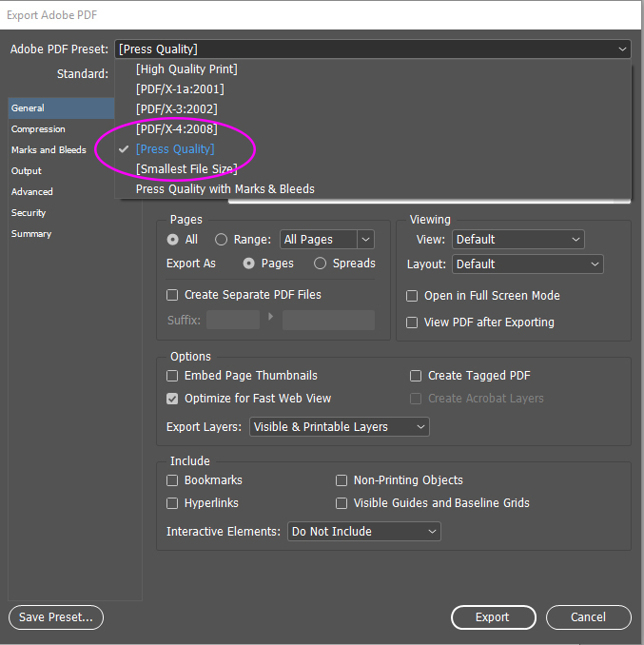Select the checked [Press Quality] preset

pos(373,149)
